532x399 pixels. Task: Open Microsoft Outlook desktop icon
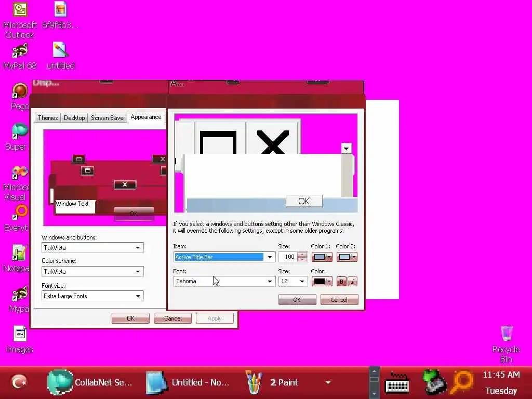[x=20, y=20]
